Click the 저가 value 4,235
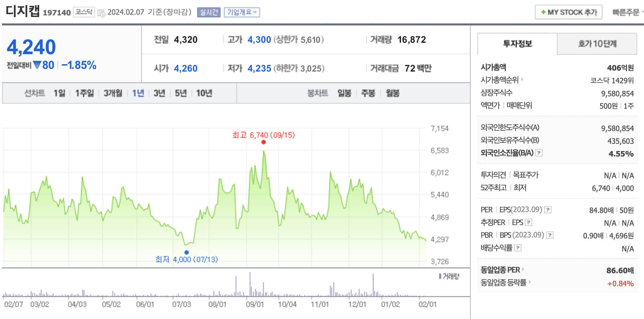The width and height of the screenshot is (644, 319). pos(259,68)
